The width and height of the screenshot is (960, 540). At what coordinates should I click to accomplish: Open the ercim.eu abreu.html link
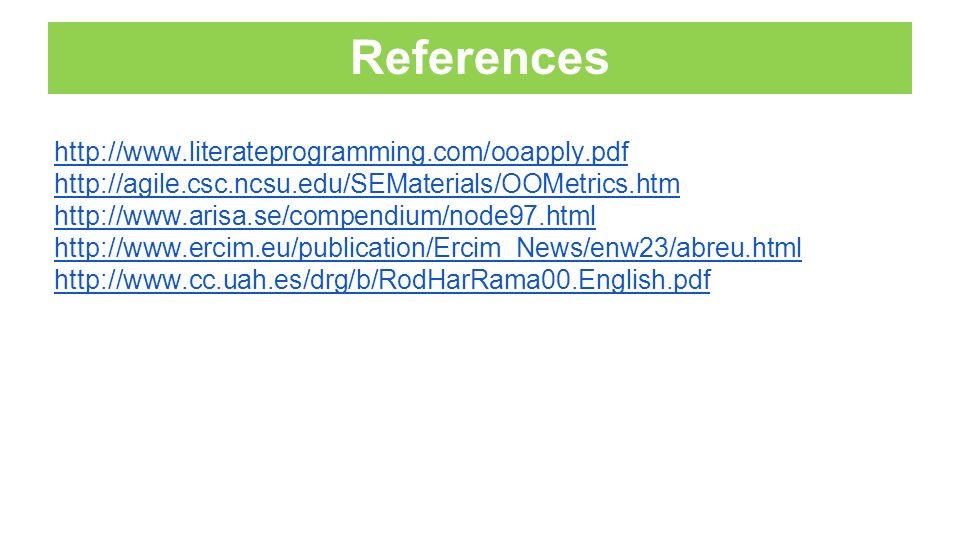point(427,247)
